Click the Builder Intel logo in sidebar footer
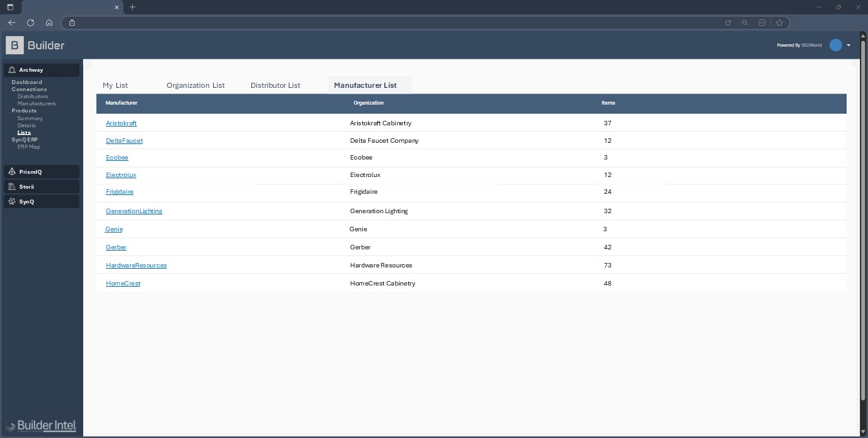868x438 pixels. click(x=41, y=426)
